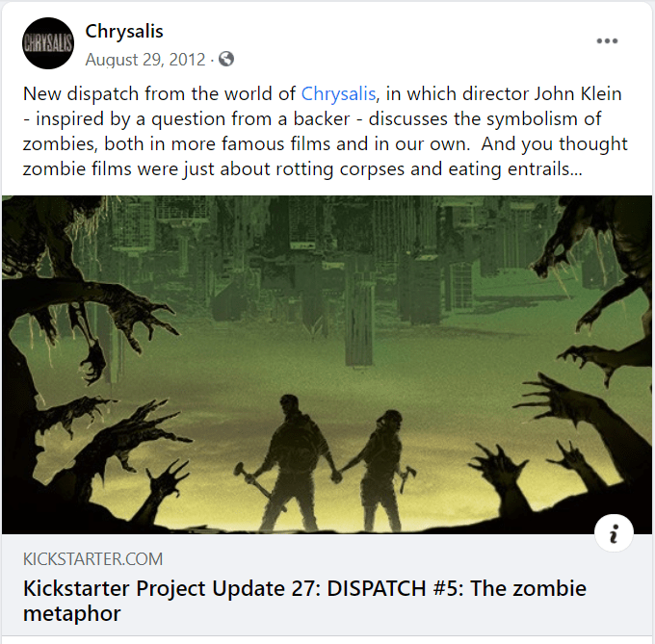Click the KICKSTARTER.COM source domain label

[x=92, y=559]
